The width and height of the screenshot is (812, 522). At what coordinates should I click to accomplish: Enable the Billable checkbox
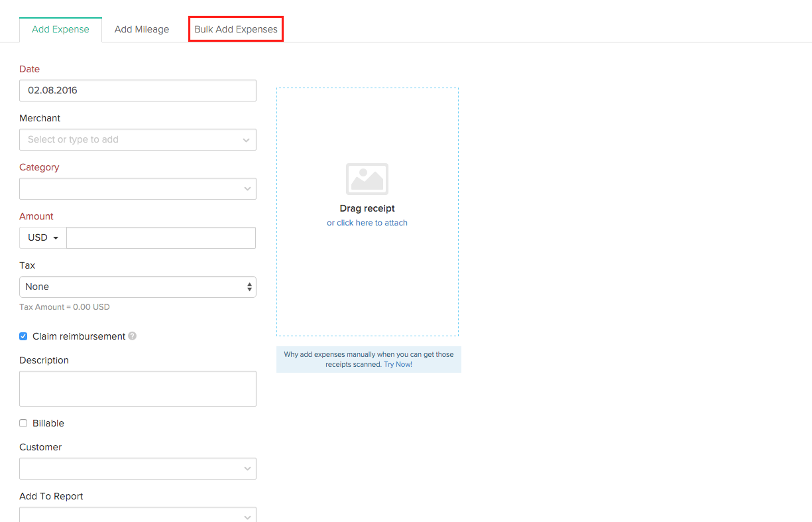point(23,423)
